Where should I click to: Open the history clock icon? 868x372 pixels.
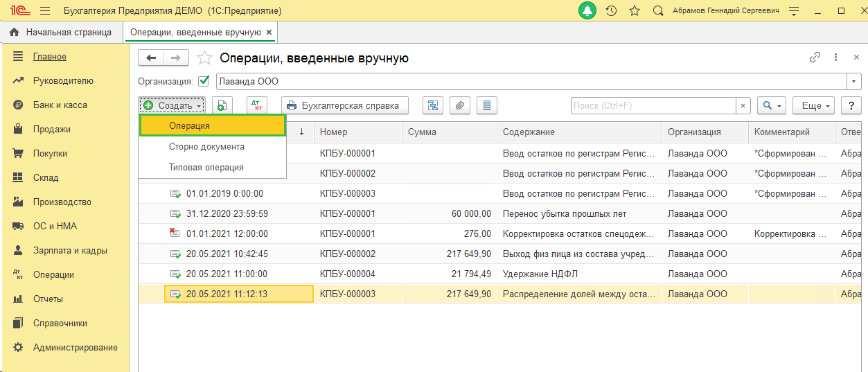click(611, 11)
